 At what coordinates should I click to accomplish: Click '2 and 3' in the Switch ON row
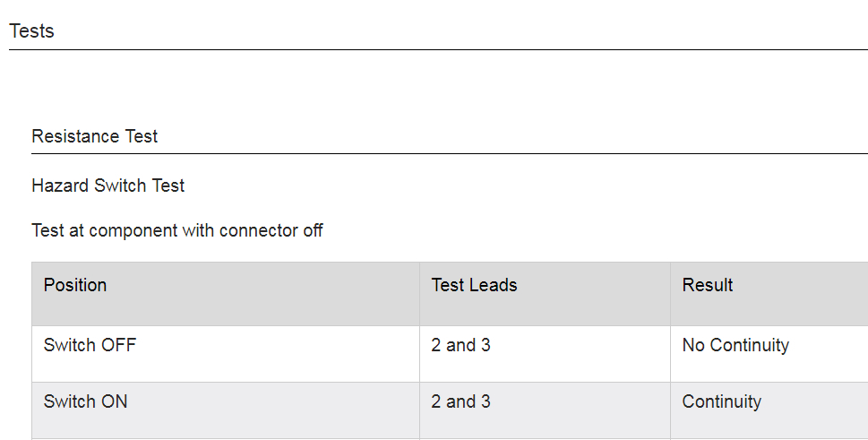click(x=460, y=402)
